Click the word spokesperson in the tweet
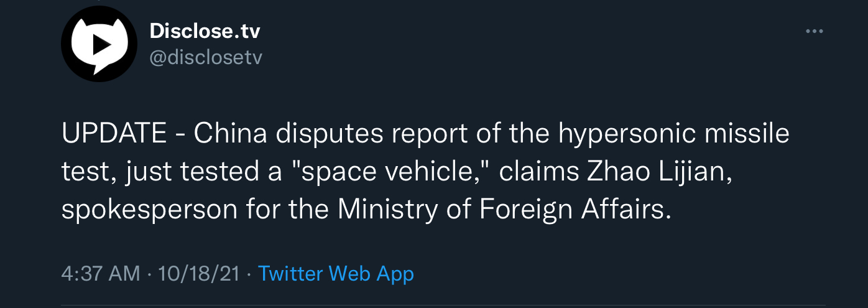The height and width of the screenshot is (308, 868). (x=149, y=210)
